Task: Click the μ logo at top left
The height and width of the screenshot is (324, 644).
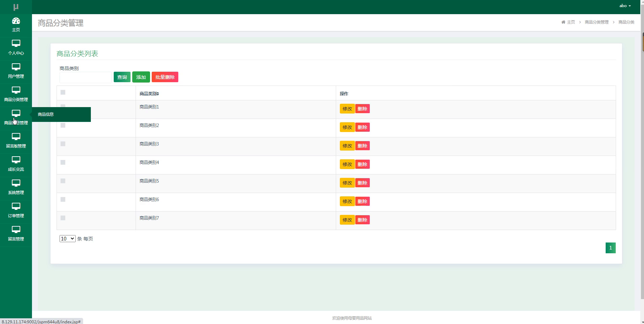Action: [x=16, y=7]
